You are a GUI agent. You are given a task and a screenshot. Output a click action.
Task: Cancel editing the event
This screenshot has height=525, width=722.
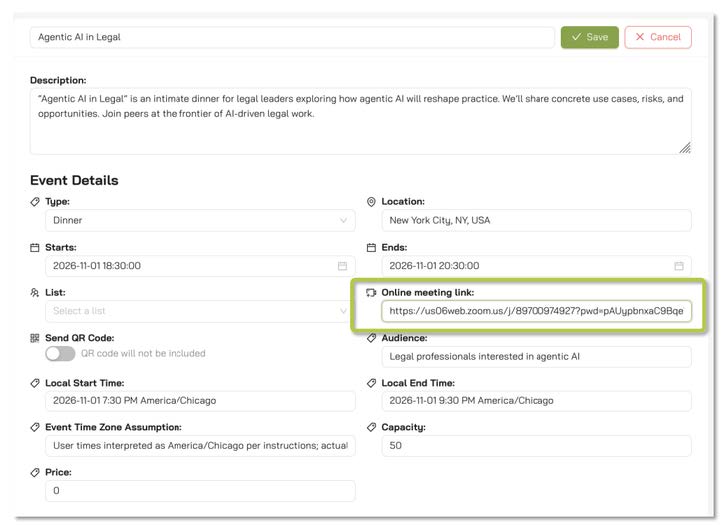[658, 37]
